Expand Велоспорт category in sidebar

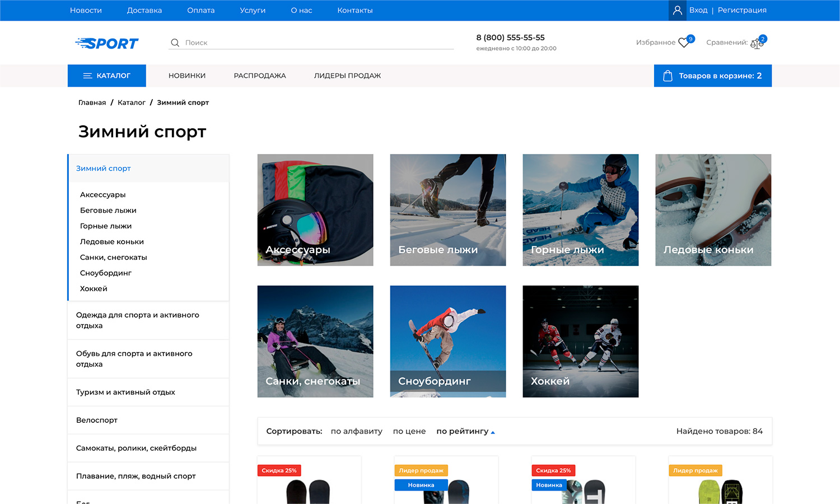(97, 420)
